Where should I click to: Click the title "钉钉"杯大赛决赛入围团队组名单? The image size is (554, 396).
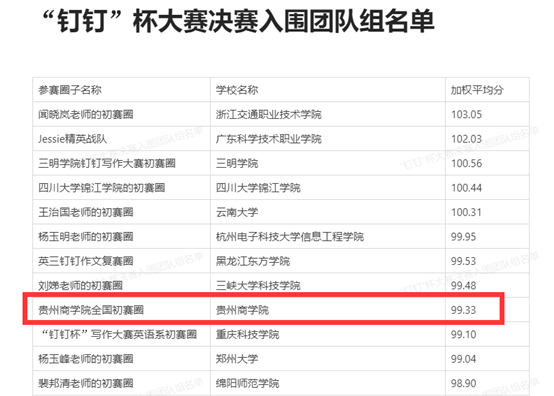[238, 21]
